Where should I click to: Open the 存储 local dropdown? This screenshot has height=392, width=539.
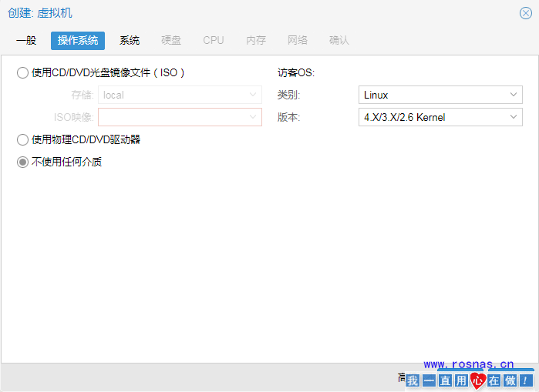click(x=180, y=95)
